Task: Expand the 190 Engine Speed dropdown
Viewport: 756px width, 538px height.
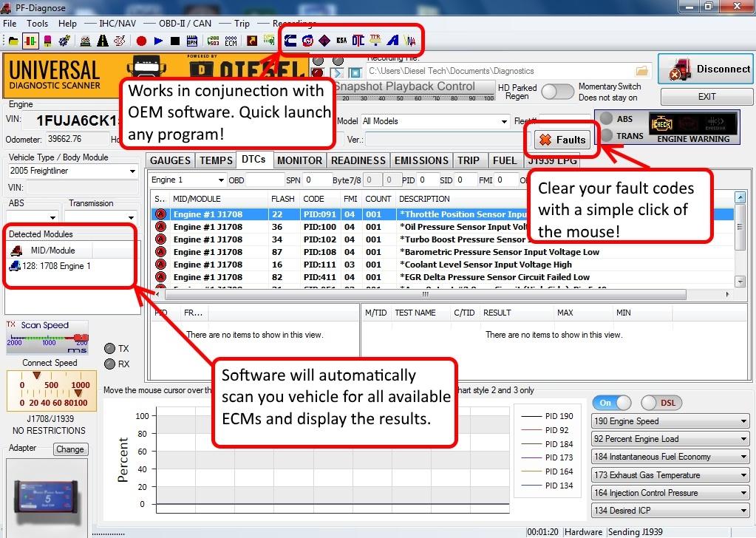Action: (x=670, y=421)
